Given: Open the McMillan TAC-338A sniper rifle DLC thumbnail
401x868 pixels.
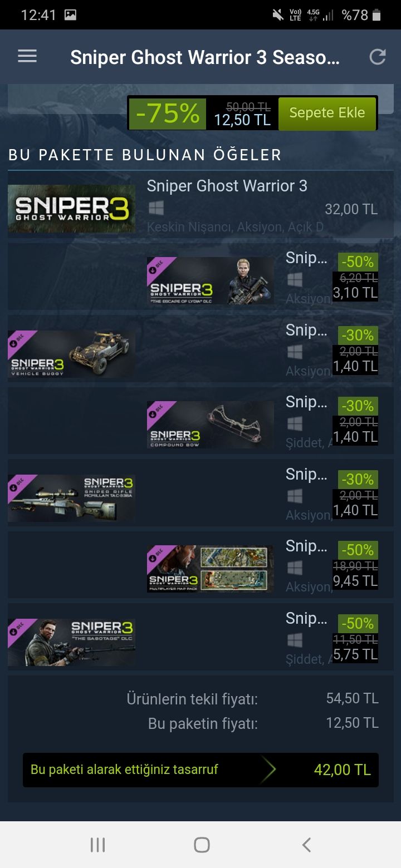Looking at the screenshot, I should click(71, 498).
